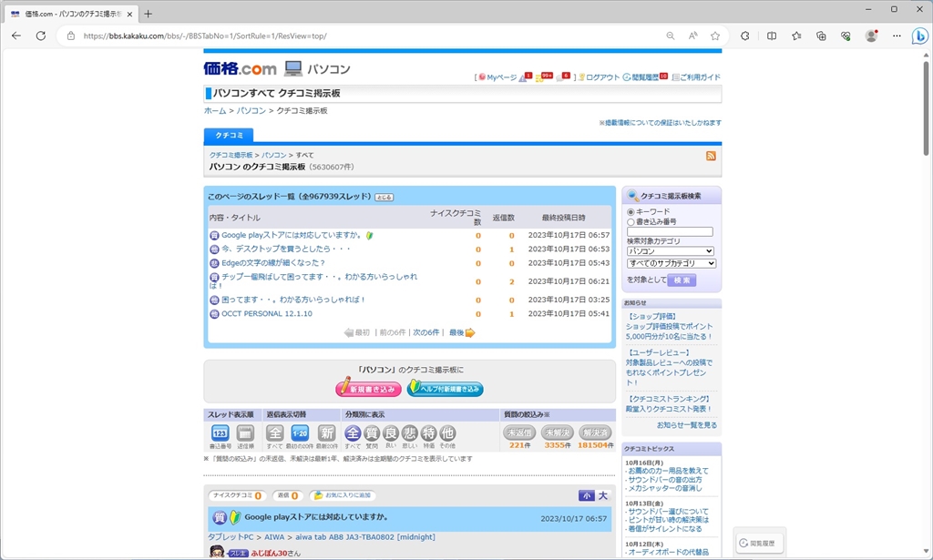Open a new browser tab

[x=149, y=14]
